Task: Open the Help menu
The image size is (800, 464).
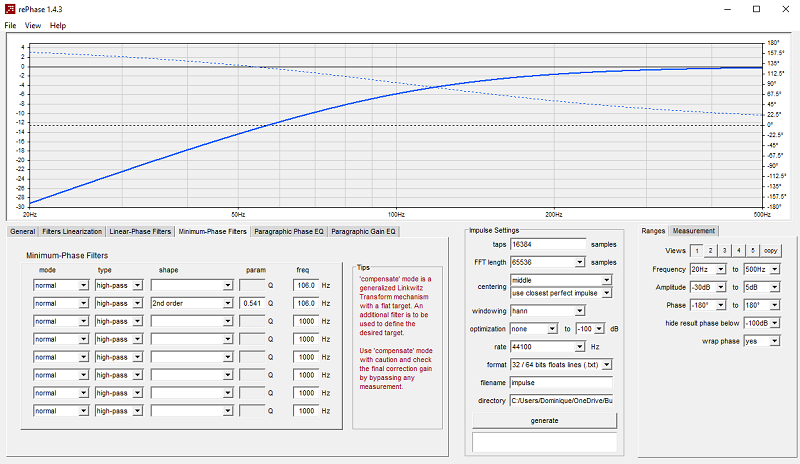Action: click(58, 25)
